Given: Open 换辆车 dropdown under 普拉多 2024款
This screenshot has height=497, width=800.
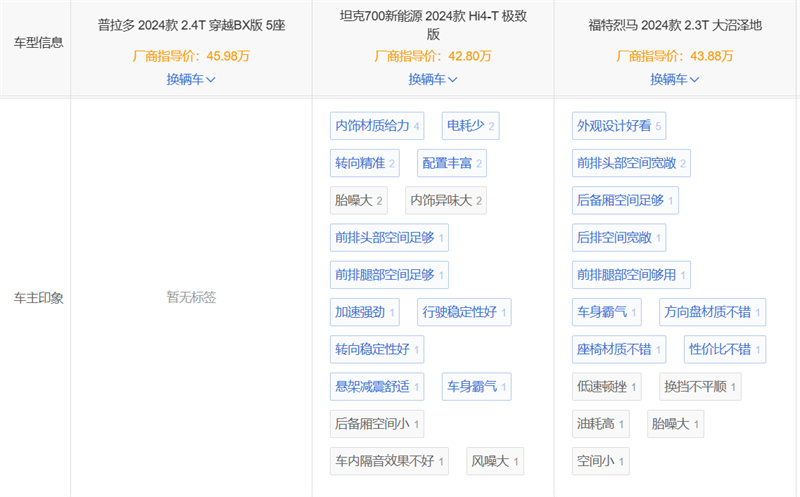Looking at the screenshot, I should tap(191, 79).
